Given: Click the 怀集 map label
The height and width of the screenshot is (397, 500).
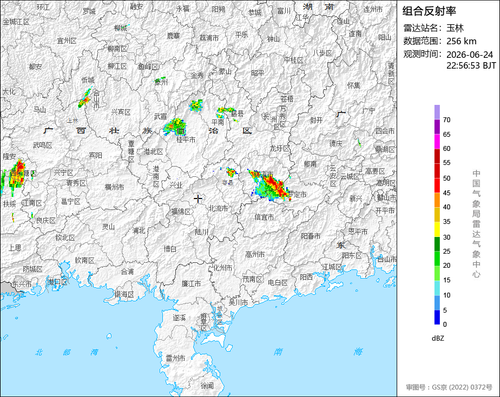Looking at the screenshot, I should click(x=354, y=86).
